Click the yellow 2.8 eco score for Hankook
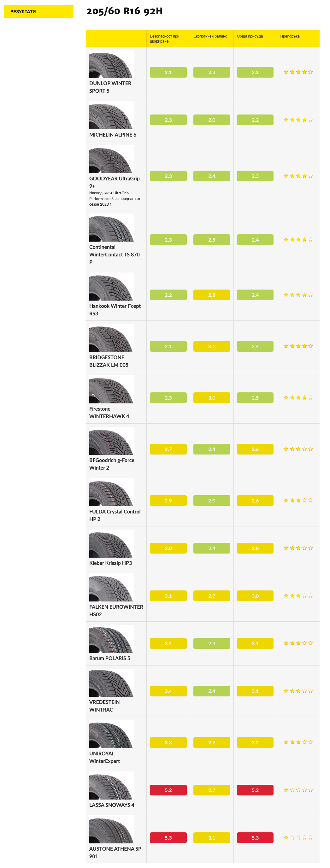 (212, 295)
